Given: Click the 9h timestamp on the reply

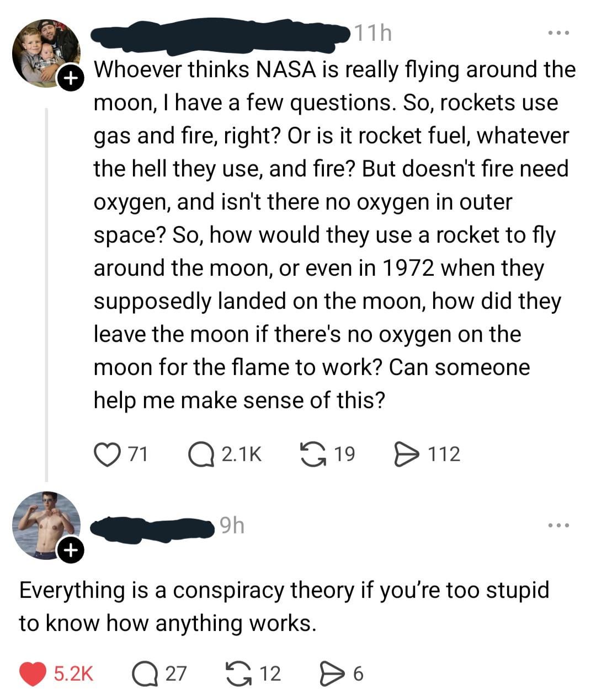Looking at the screenshot, I should point(231,526).
